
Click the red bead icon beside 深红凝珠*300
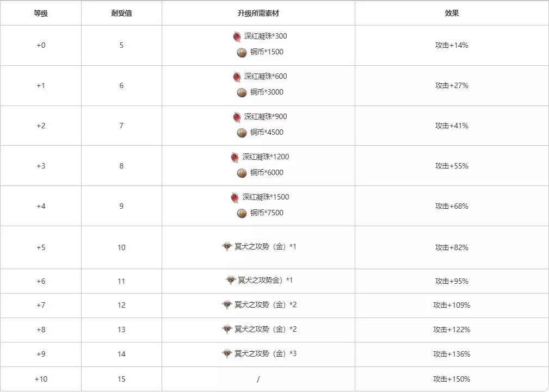[237, 36]
